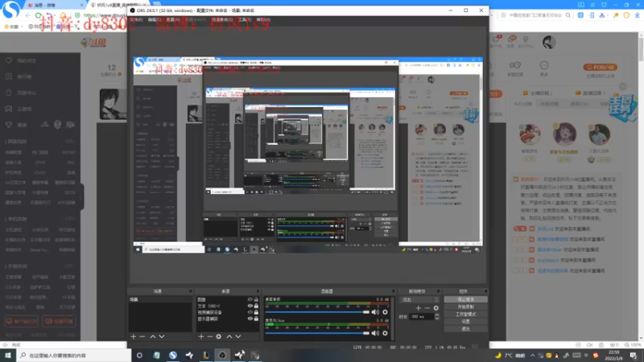Screen dimensions: 644x362
Task: Toggle the lock on the 视频捕获设备 source
Action: click(256, 312)
